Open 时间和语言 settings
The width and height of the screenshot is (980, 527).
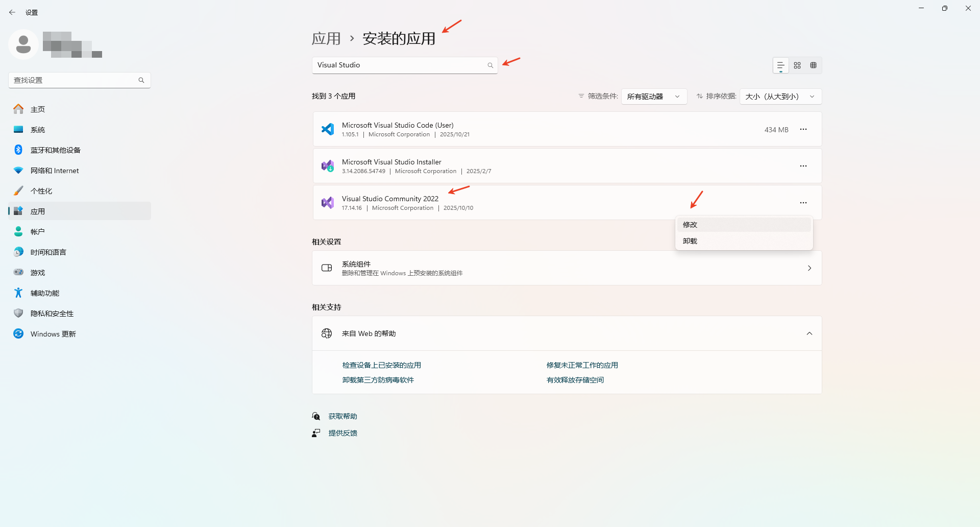pyautogui.click(x=80, y=252)
